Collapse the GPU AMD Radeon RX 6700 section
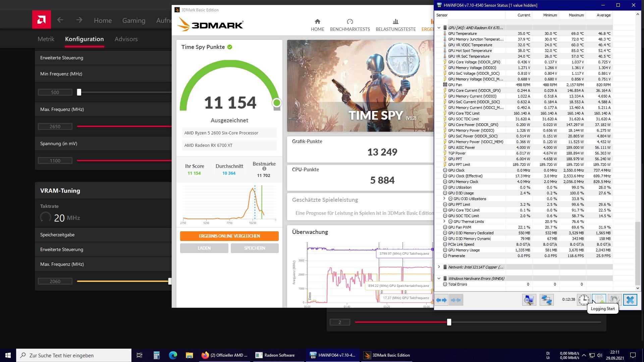 439,28
